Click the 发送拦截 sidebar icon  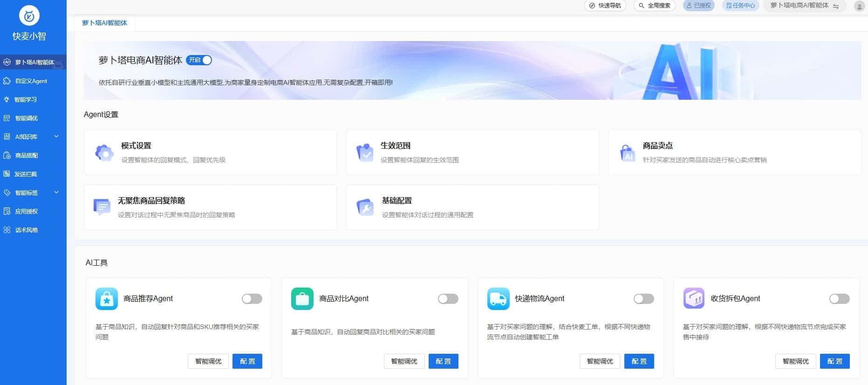[x=7, y=174]
